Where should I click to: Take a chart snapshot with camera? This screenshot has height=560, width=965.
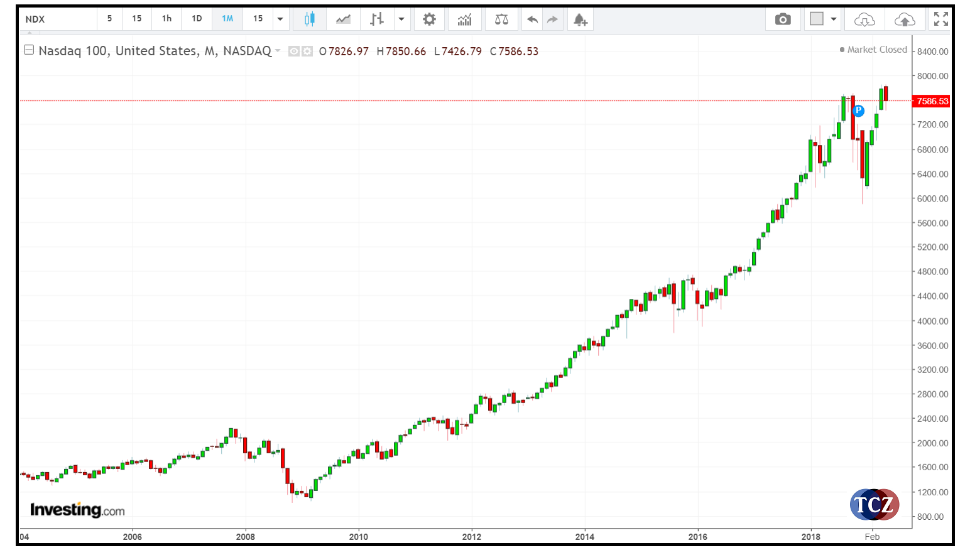pyautogui.click(x=783, y=19)
